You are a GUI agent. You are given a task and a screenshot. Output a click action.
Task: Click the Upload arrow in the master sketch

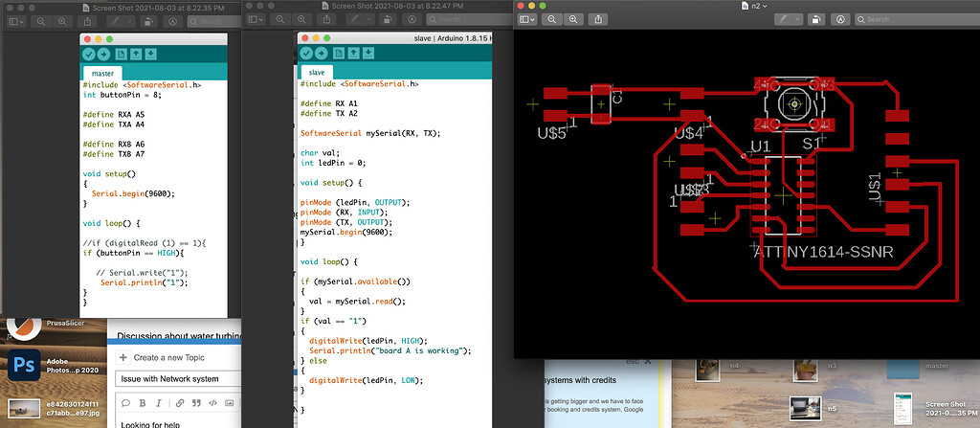tap(102, 54)
